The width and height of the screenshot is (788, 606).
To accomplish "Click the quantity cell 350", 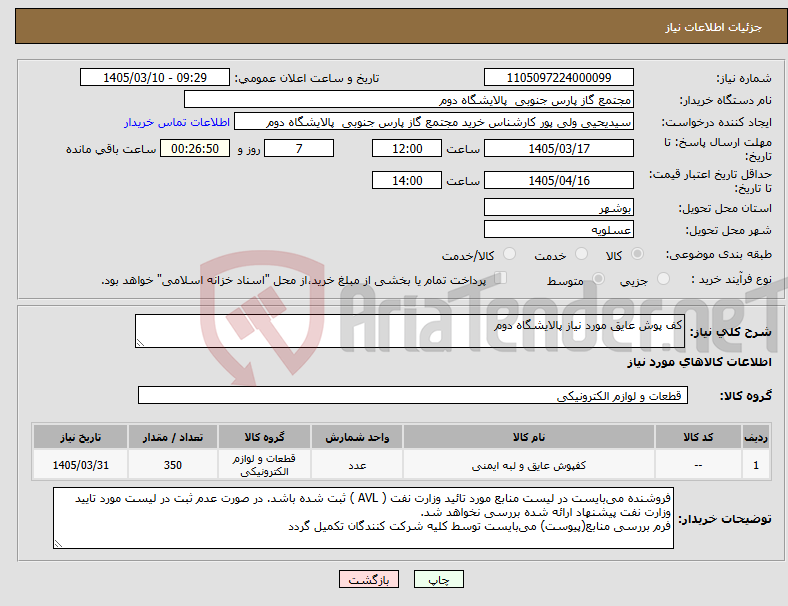I will click(172, 465).
